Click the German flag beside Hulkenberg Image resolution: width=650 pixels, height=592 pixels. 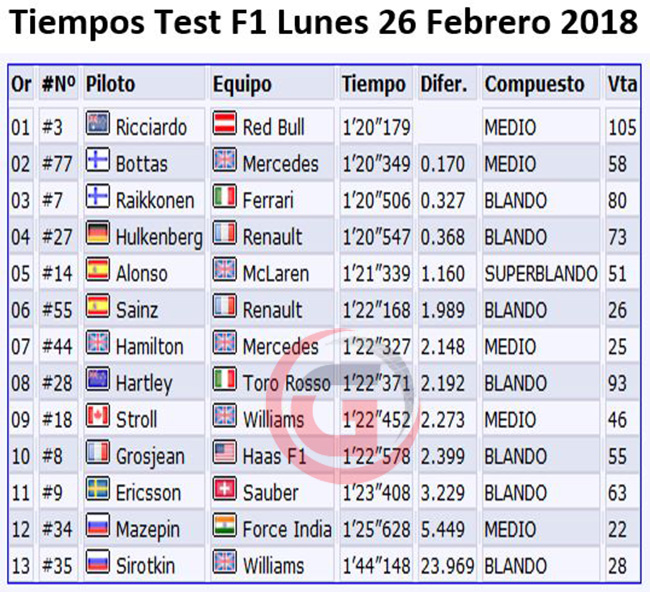point(97,233)
